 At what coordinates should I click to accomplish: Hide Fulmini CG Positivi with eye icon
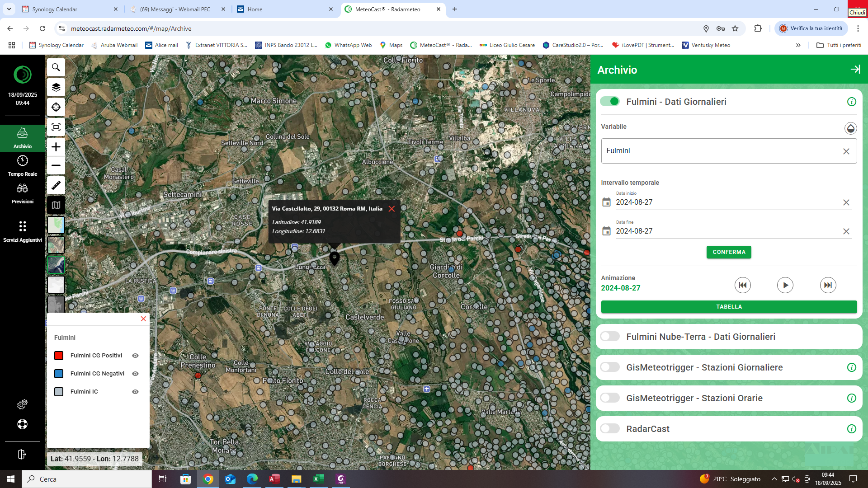pos(135,356)
